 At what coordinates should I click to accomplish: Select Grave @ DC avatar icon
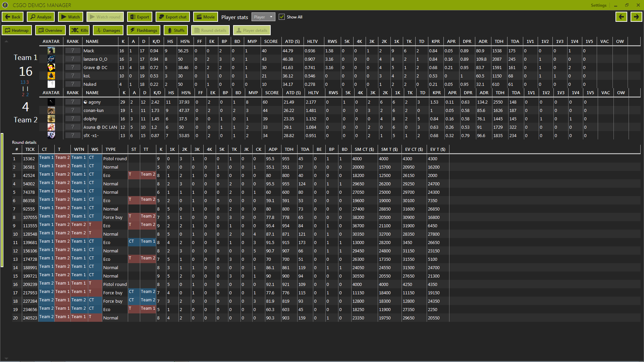tap(51, 67)
